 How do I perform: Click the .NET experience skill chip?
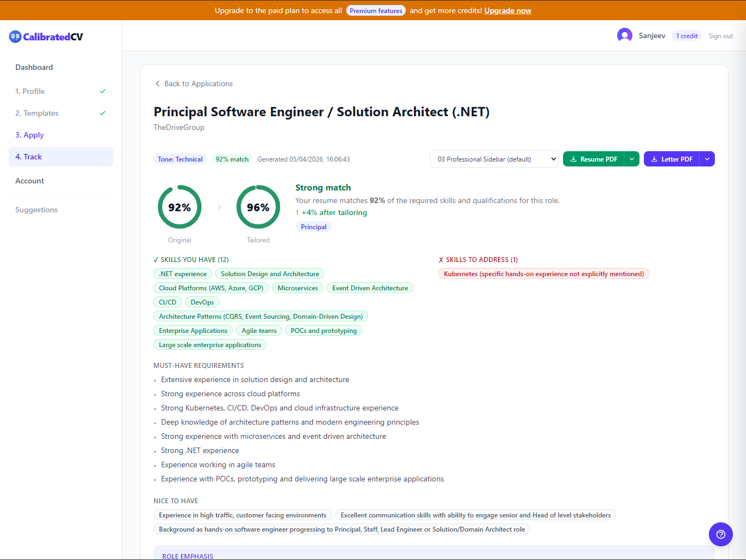pyautogui.click(x=182, y=274)
